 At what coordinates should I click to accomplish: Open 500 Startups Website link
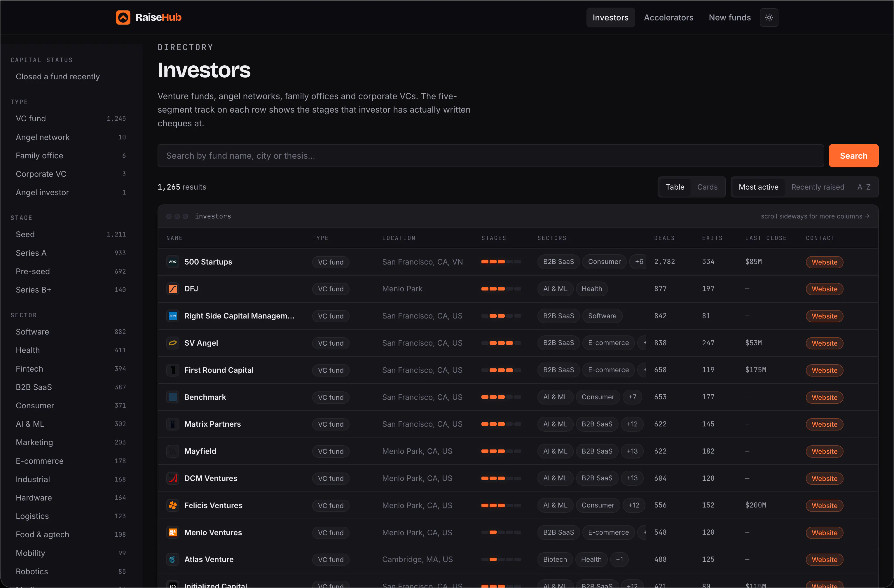[825, 262]
